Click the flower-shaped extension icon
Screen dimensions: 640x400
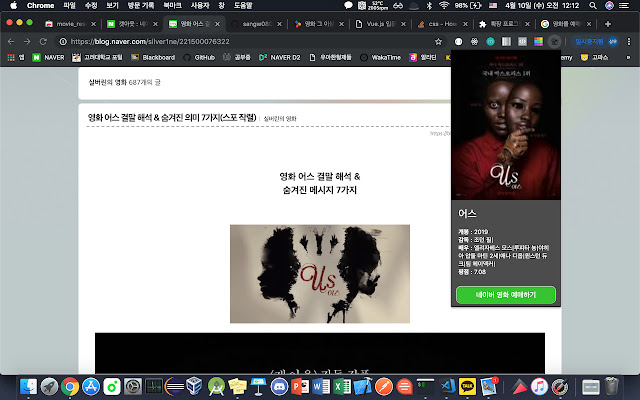tap(474, 41)
